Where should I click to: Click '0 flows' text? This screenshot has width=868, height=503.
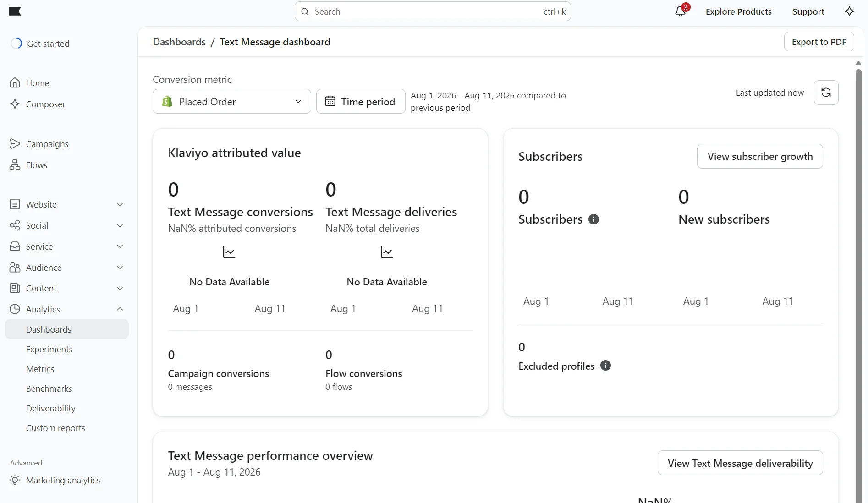pyautogui.click(x=339, y=387)
